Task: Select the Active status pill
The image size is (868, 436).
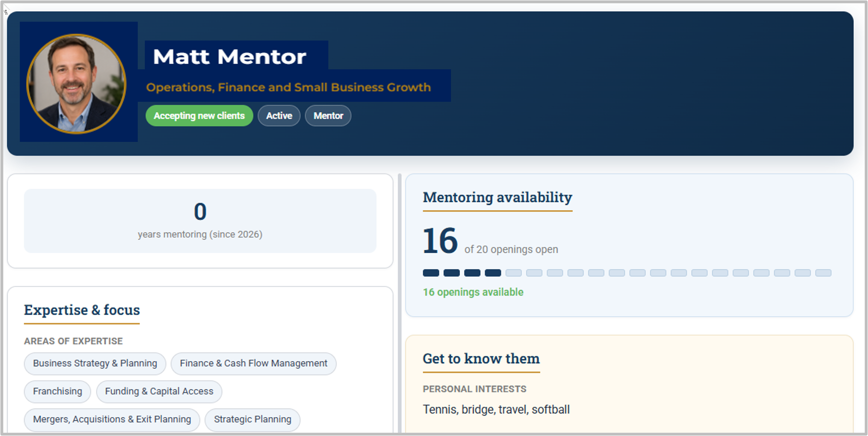Action: 279,116
